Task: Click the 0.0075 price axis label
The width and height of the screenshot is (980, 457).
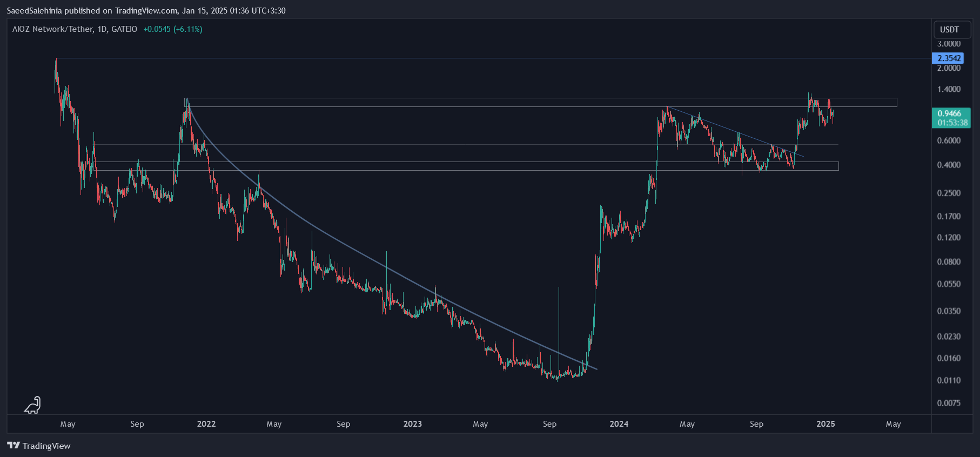Action: coord(949,403)
